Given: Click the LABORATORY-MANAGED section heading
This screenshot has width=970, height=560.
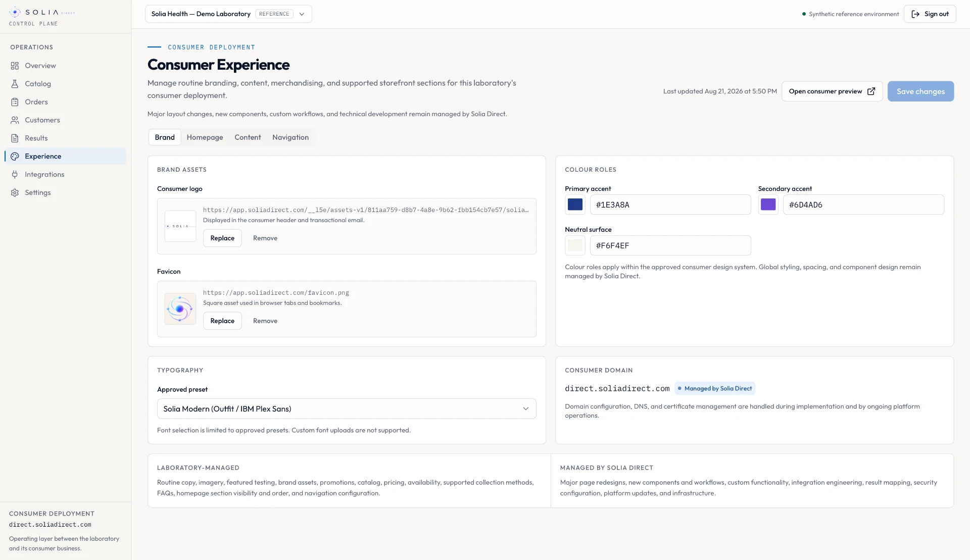Looking at the screenshot, I should 198,468.
